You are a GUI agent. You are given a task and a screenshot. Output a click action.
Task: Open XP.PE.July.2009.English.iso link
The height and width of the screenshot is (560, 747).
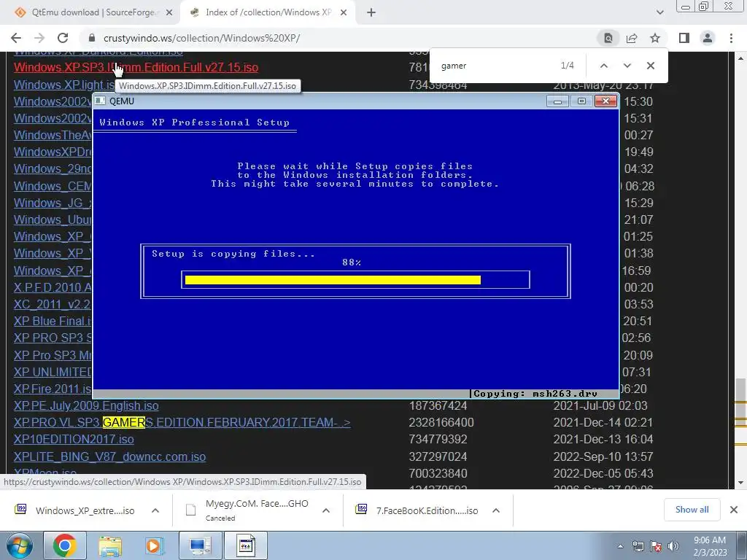coord(86,405)
